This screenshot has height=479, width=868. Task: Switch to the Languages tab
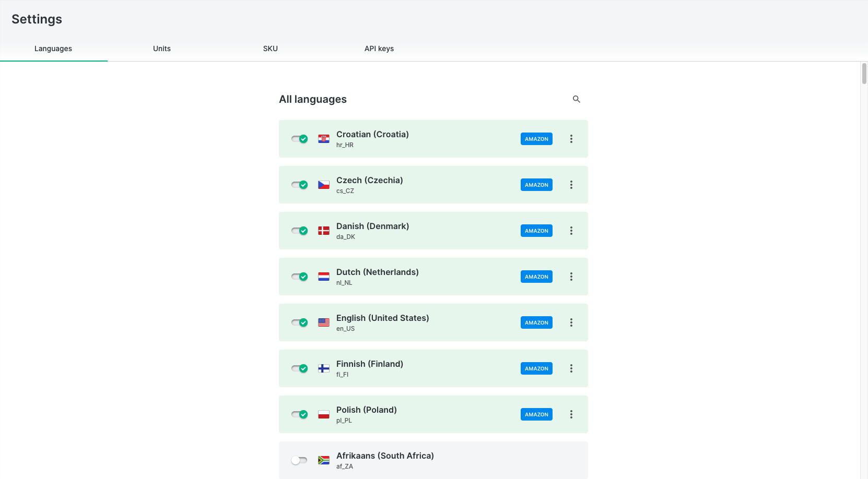pos(53,49)
